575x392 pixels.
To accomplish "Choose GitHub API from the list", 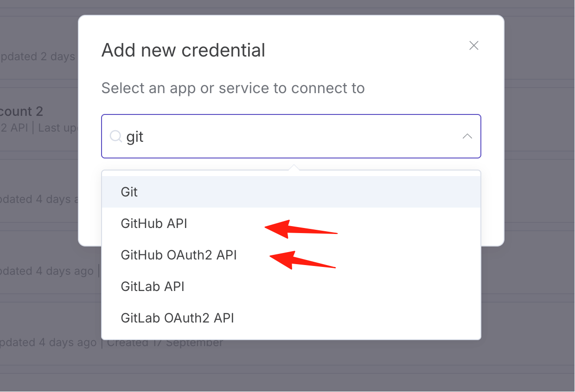I will 291,223.
